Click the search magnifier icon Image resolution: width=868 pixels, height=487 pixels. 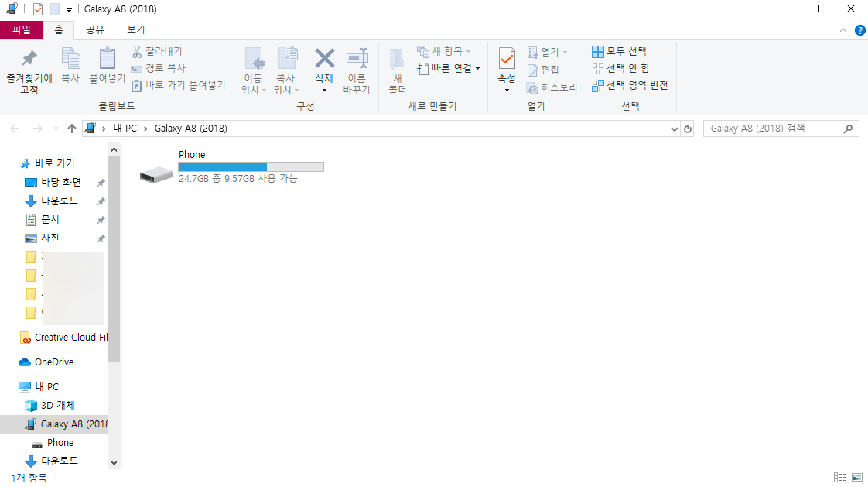click(848, 129)
